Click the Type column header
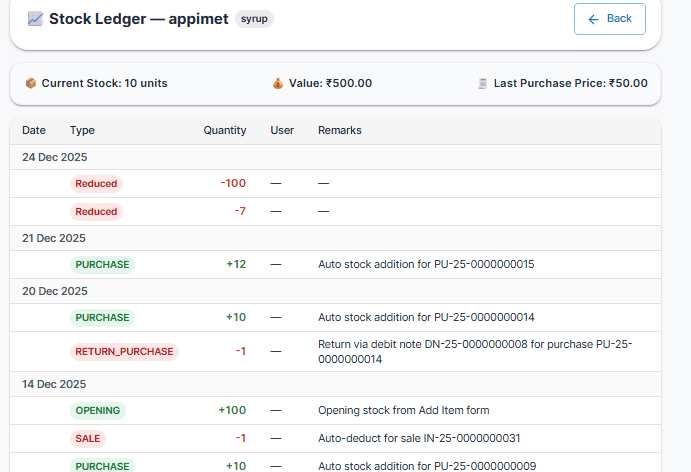Screen dimensions: 691x472 click(82, 130)
